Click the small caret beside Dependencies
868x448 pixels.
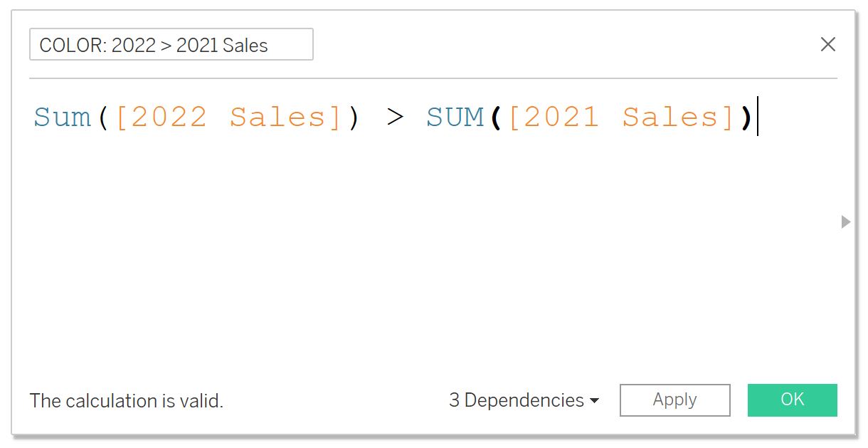click(x=594, y=401)
